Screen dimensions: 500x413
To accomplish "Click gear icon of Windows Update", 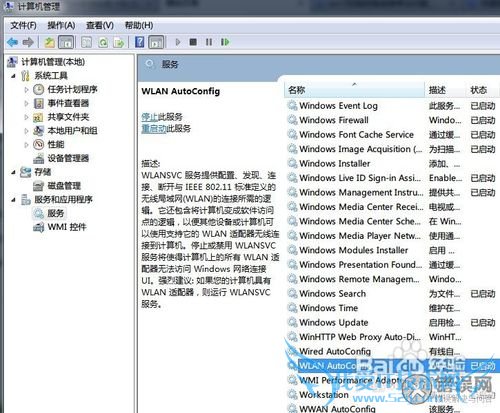I will point(292,322).
